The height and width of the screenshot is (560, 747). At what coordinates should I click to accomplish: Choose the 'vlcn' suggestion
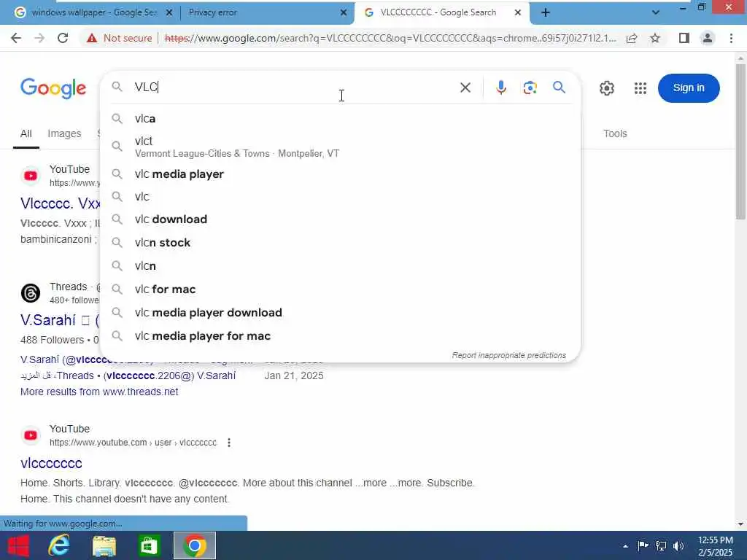coord(340,266)
